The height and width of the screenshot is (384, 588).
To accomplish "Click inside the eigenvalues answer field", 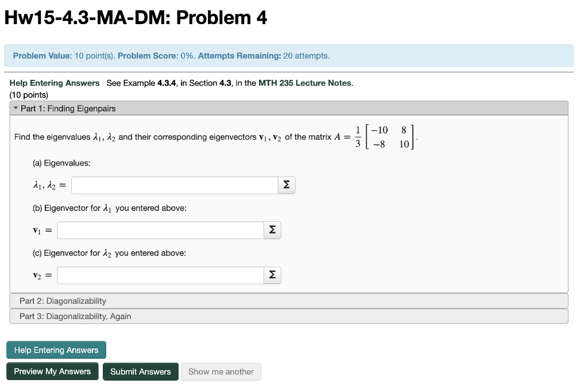I will pyautogui.click(x=172, y=185).
